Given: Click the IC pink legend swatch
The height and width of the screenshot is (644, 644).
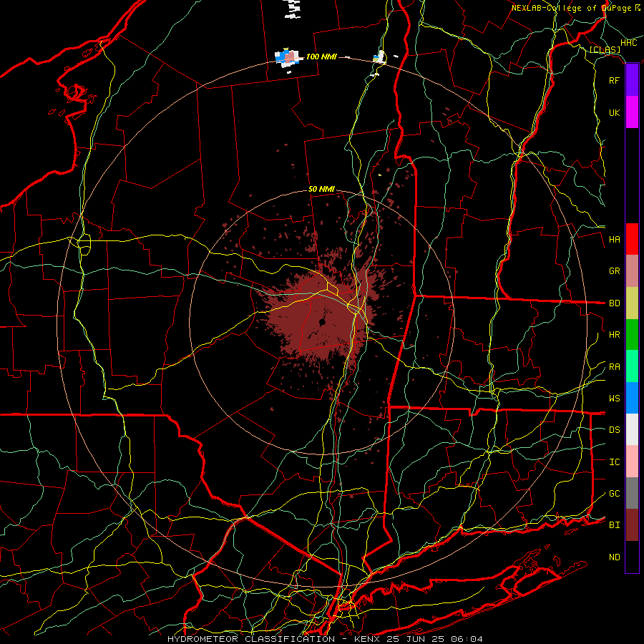Looking at the screenshot, I should tap(632, 462).
